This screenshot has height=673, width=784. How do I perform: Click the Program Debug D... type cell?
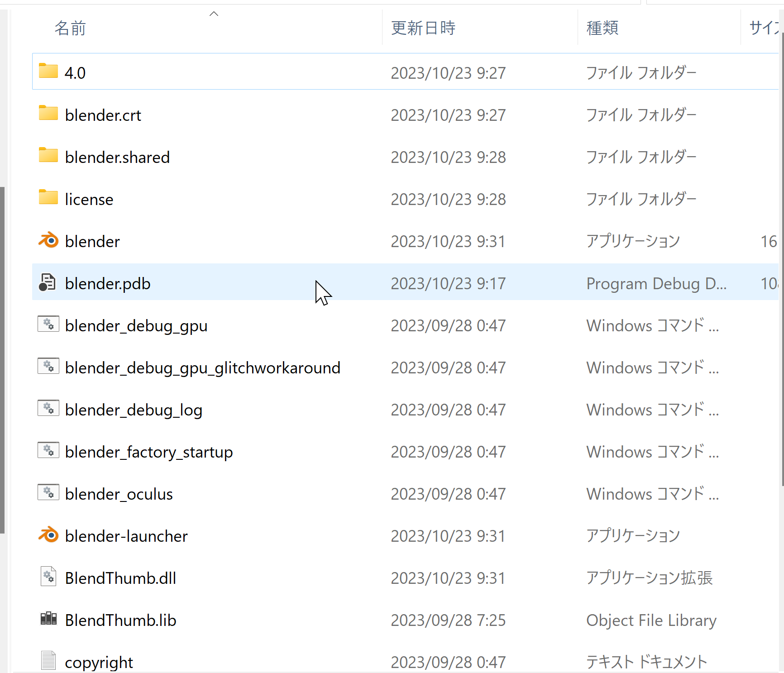[x=656, y=283]
